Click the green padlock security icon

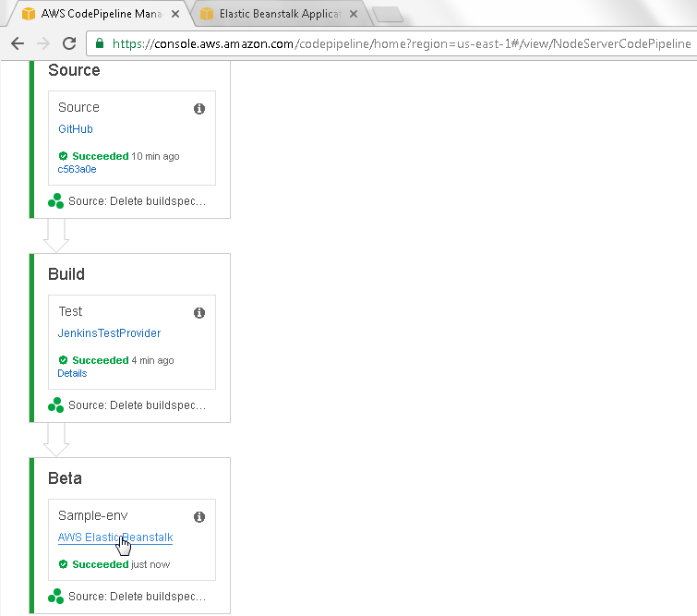[x=100, y=43]
